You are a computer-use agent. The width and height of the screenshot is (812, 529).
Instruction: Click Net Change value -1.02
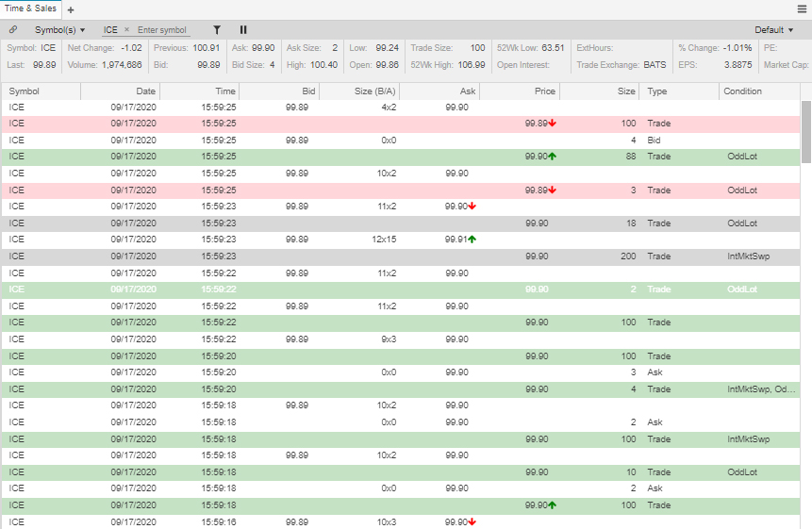(131, 48)
